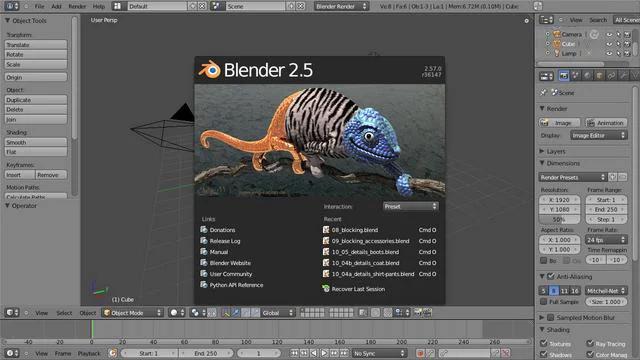This screenshot has height=360, width=640.
Task: Click the Duplicate button
Action: 36,100
